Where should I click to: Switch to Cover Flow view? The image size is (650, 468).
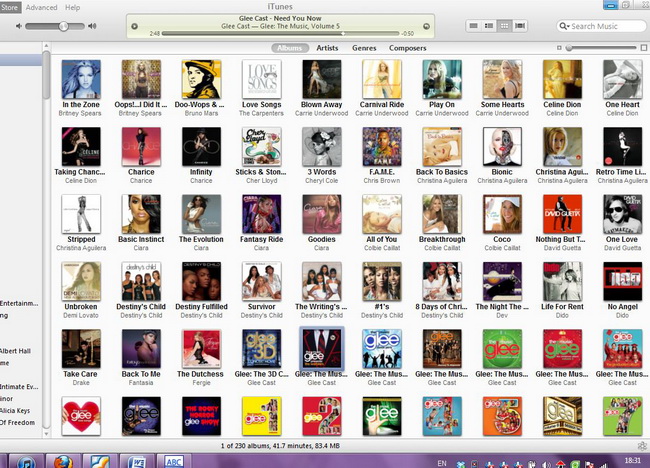[520, 26]
